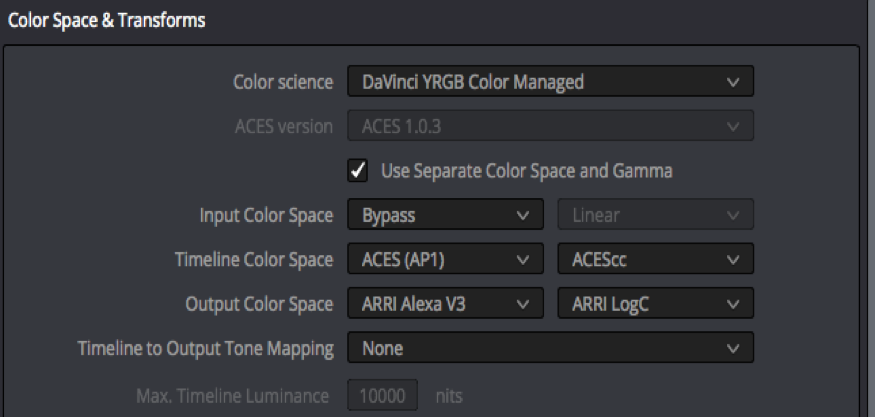This screenshot has width=875, height=417.
Task: Click the "Use Separate Color Space and Gamma" label
Action: 527,171
